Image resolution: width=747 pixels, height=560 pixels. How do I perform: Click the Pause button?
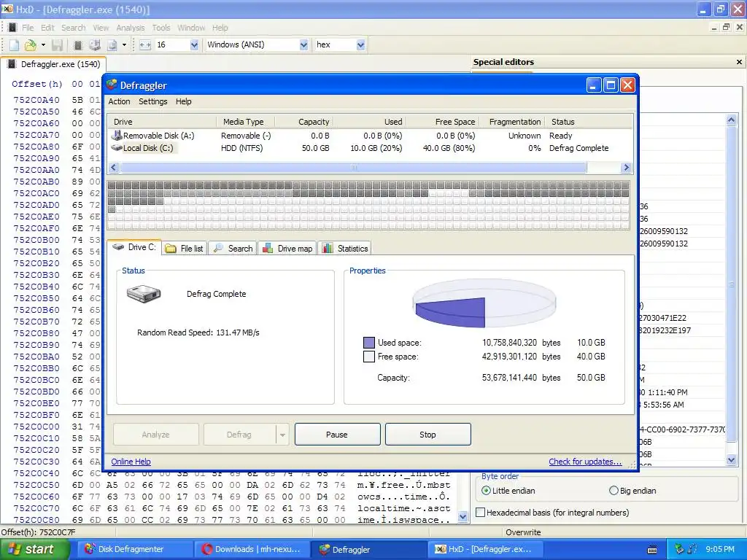[x=337, y=435]
